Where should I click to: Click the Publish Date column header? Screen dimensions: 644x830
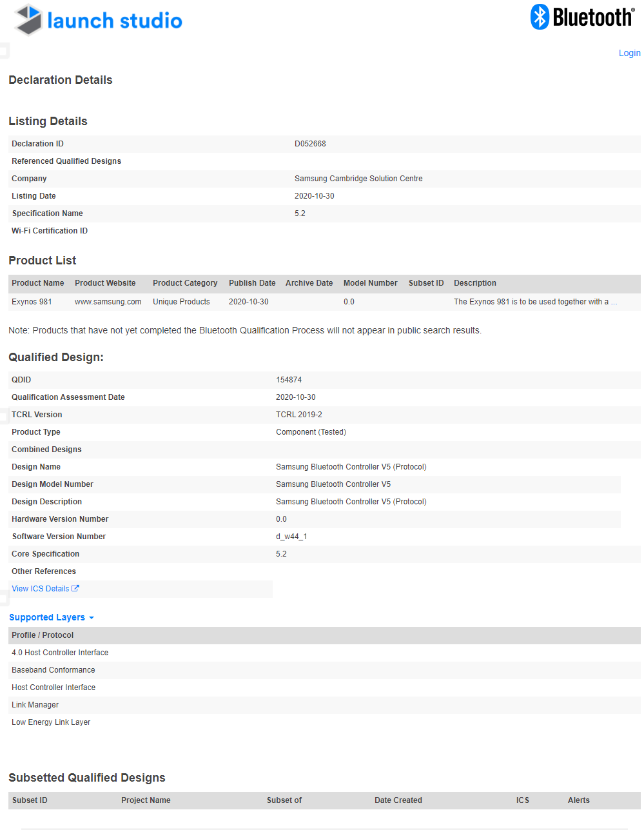coord(252,283)
